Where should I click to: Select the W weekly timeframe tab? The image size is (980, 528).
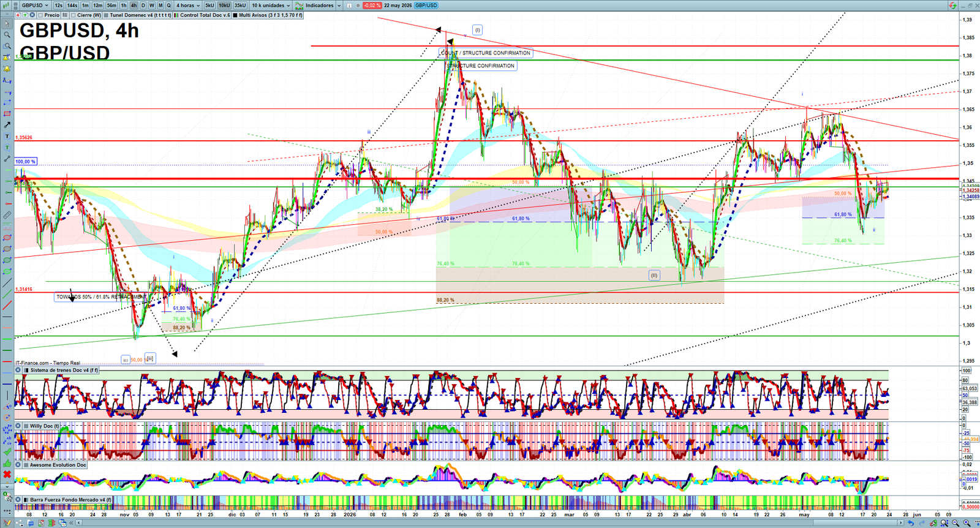click(152, 6)
